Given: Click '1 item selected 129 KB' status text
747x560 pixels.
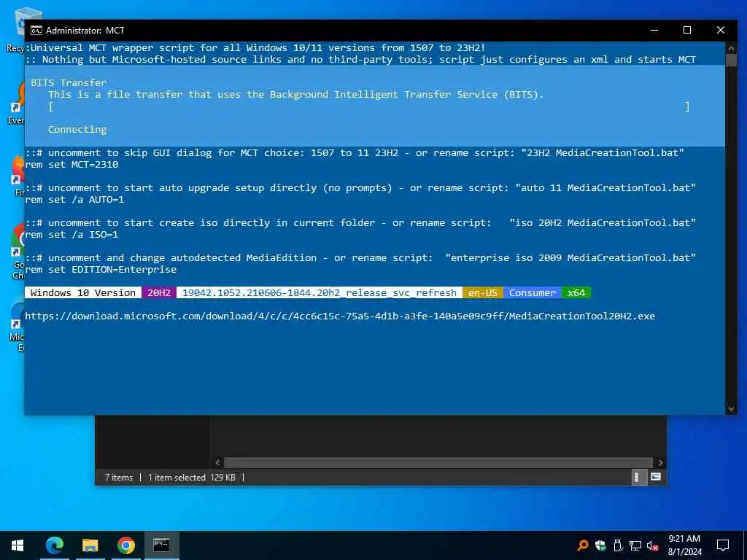Looking at the screenshot, I should tap(192, 477).
